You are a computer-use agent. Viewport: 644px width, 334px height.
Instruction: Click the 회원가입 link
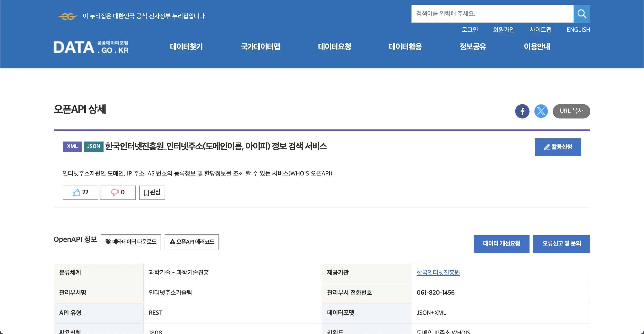[504, 30]
